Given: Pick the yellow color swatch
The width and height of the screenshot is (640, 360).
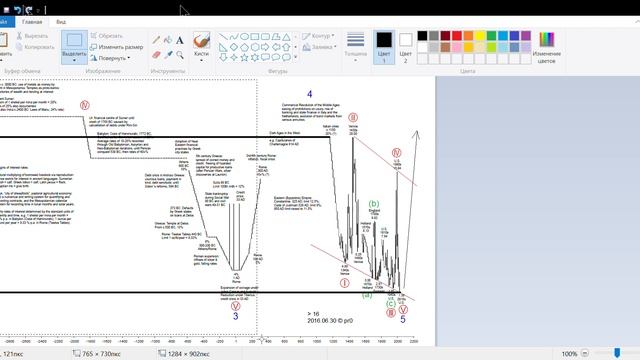Looking at the screenshot, I should pyautogui.click(x=480, y=36).
